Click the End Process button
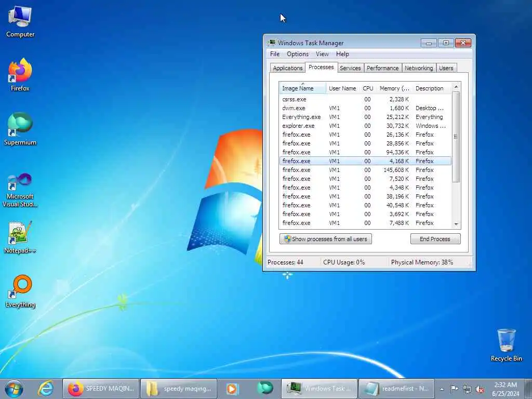The width and height of the screenshot is (532, 399). click(435, 239)
